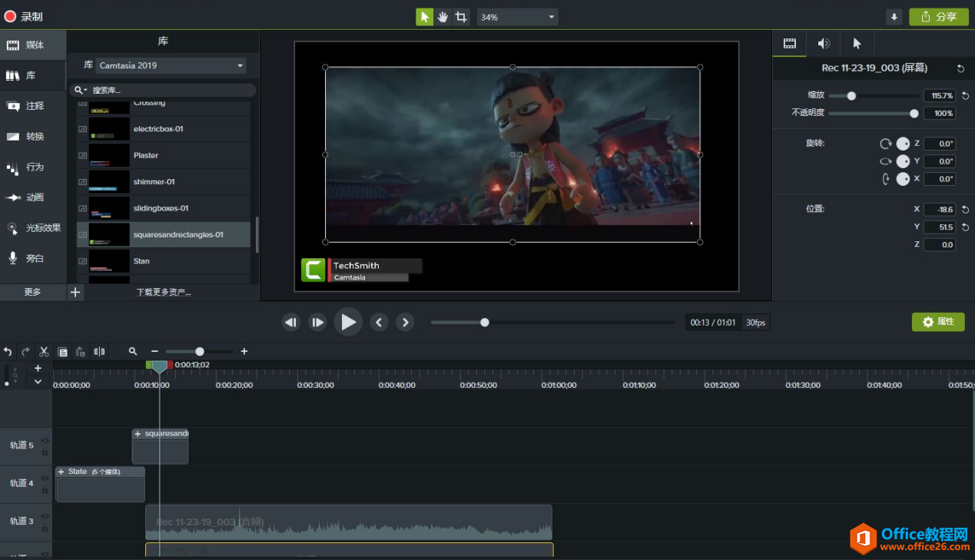Screen dimensions: 975x560
Task: Zoom out timeline with minus button
Action: coord(154,352)
